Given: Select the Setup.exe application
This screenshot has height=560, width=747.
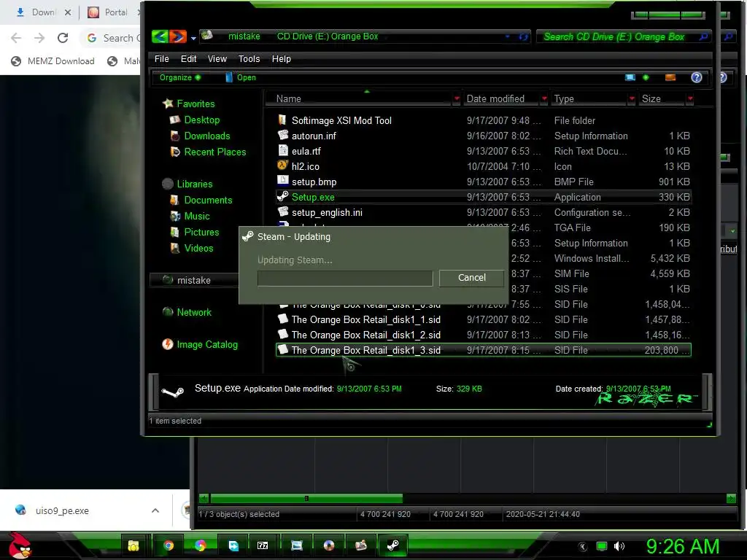Looking at the screenshot, I should [x=483, y=197].
